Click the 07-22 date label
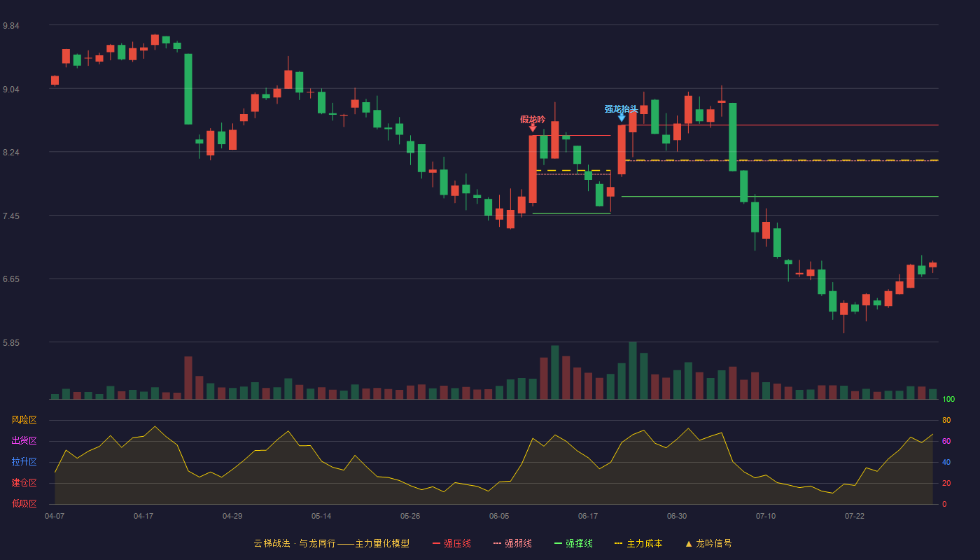The image size is (980, 560). point(855,516)
